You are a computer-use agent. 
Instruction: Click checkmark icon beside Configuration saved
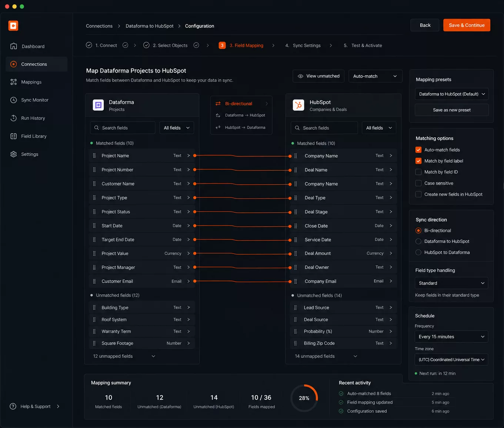[x=341, y=411]
